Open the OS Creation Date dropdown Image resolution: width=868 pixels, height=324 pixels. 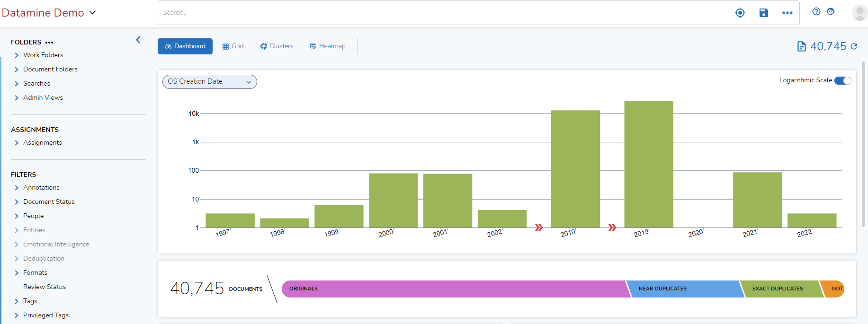point(209,82)
